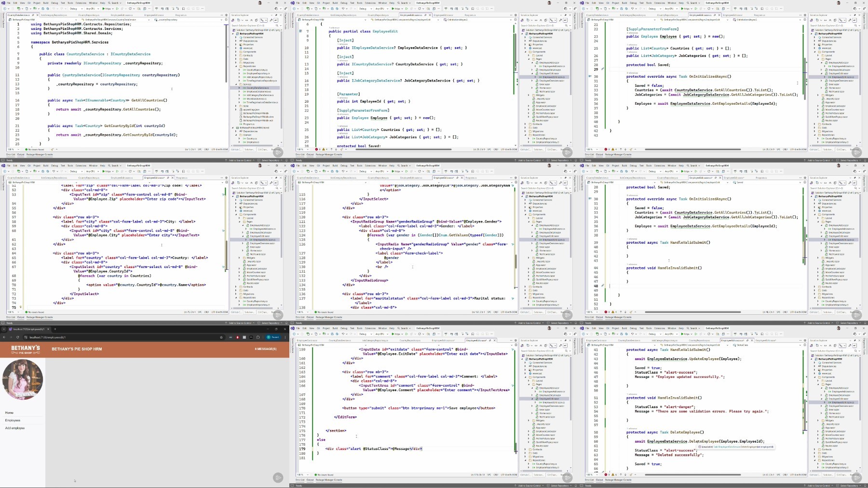Start Without Debugging in top-left Visual Studio toolbar
Viewport: 868px width, 488px height.
117,9
